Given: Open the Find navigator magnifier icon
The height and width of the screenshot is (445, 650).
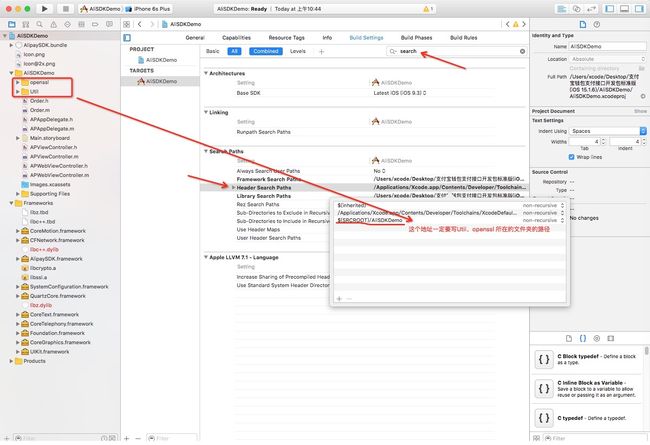Looking at the screenshot, I should click(39, 24).
